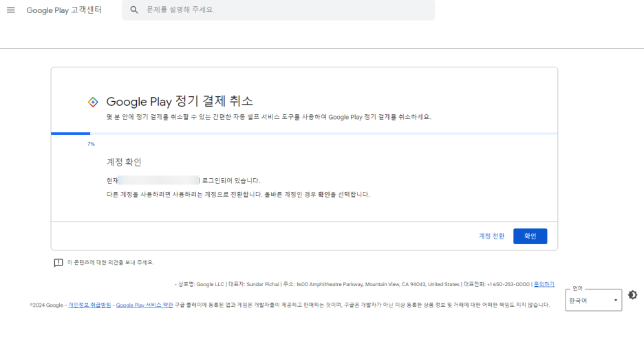Click 이 콘텐츠에 대한 의견을 보내 주세요 text

click(x=111, y=262)
